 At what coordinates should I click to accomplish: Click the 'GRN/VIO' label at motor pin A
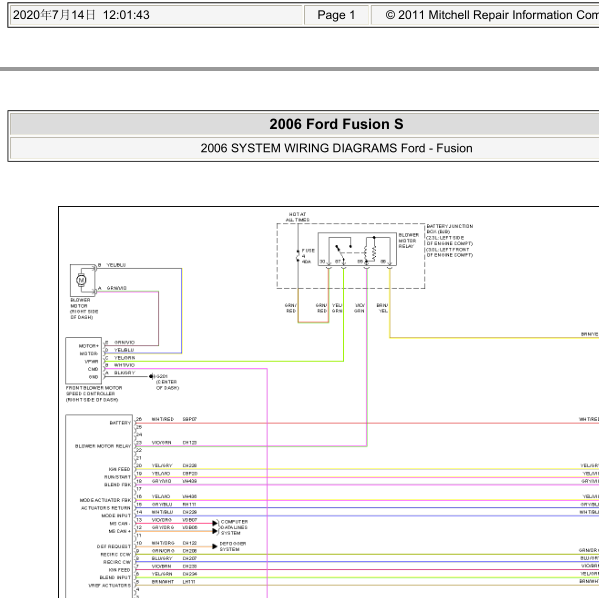click(117, 288)
